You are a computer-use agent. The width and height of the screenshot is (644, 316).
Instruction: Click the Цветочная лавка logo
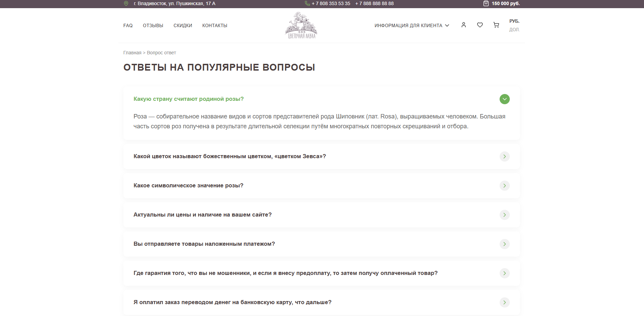pyautogui.click(x=301, y=25)
